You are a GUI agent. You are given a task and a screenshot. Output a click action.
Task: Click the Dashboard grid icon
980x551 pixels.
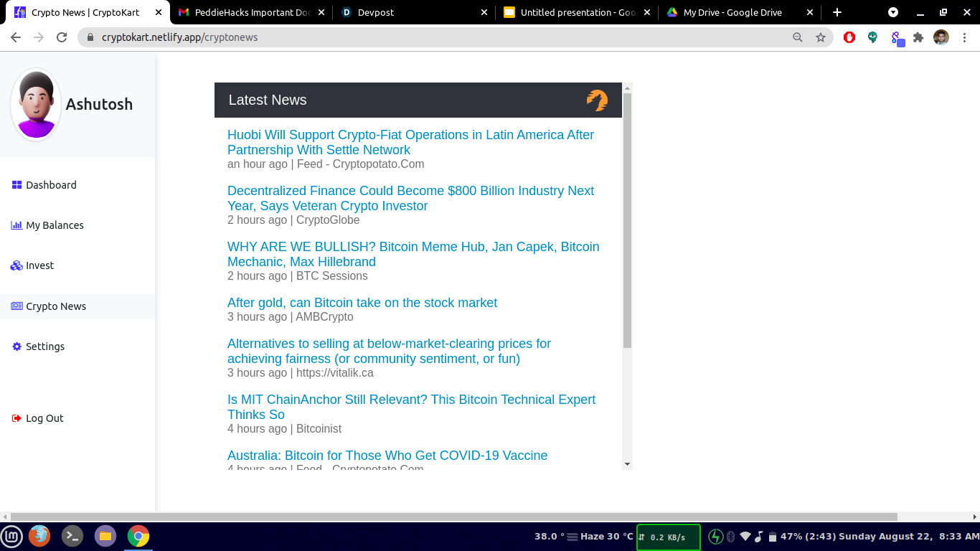click(17, 185)
